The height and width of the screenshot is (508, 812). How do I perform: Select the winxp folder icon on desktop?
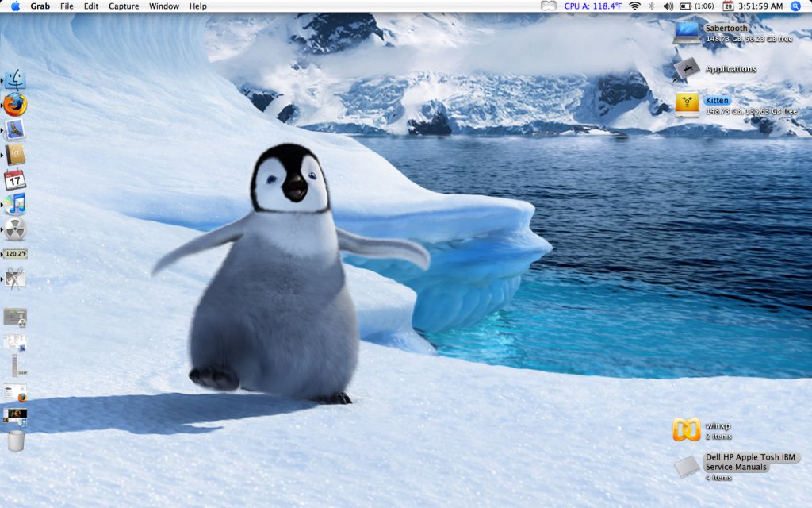point(687,429)
